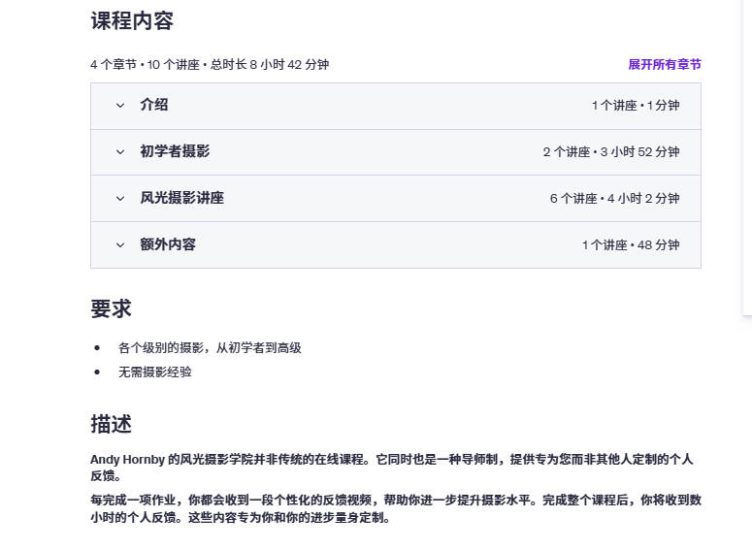Open the 额外内容 chapter title
This screenshot has height=550, width=752.
click(168, 244)
